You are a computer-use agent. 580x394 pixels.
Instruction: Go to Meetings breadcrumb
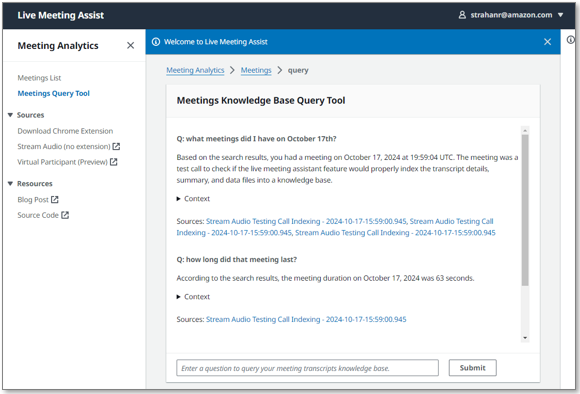(x=256, y=70)
